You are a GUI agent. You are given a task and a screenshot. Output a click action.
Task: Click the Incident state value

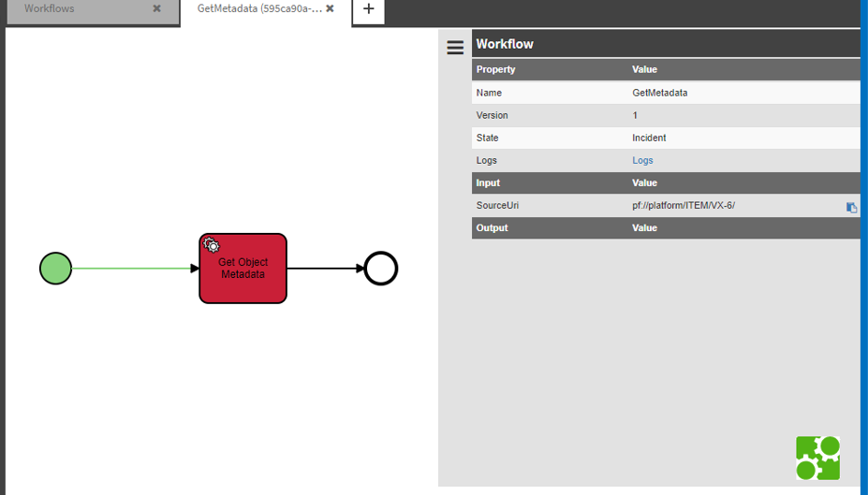pos(649,138)
